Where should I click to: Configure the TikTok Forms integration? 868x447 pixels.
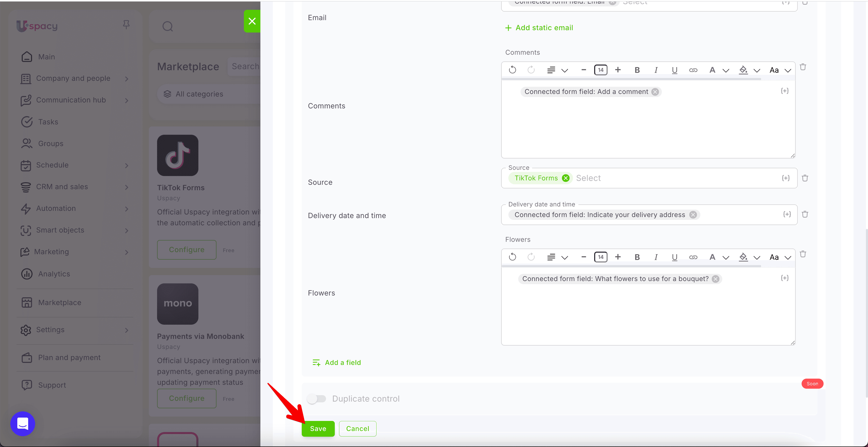point(186,249)
